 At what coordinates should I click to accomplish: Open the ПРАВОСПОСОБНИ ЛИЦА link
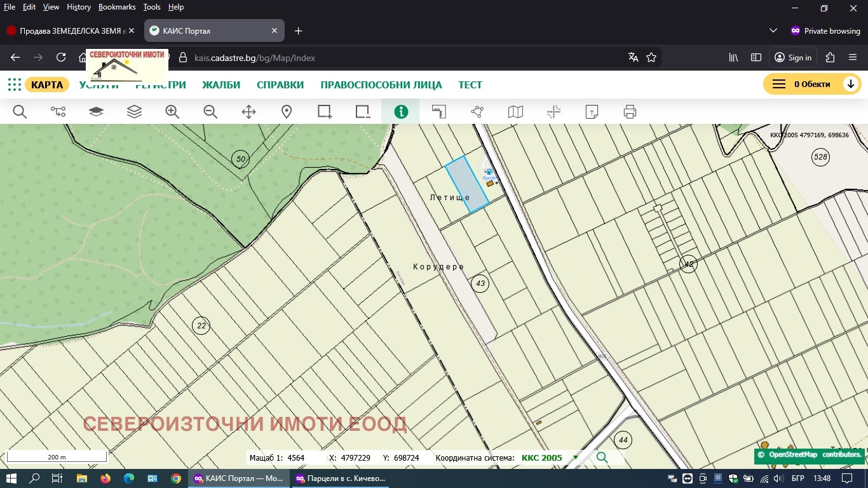tap(381, 85)
